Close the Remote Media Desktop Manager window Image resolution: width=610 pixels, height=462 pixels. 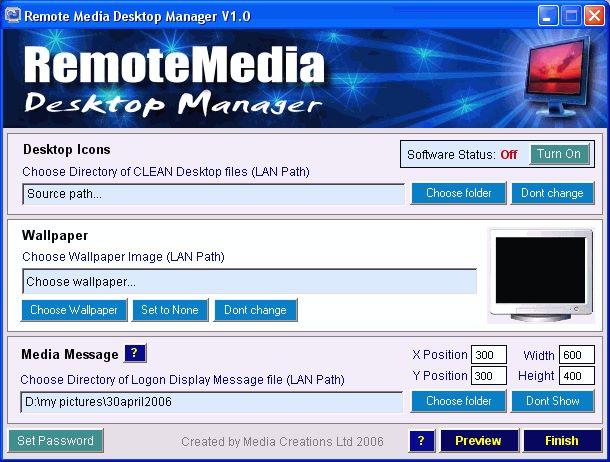tap(594, 16)
